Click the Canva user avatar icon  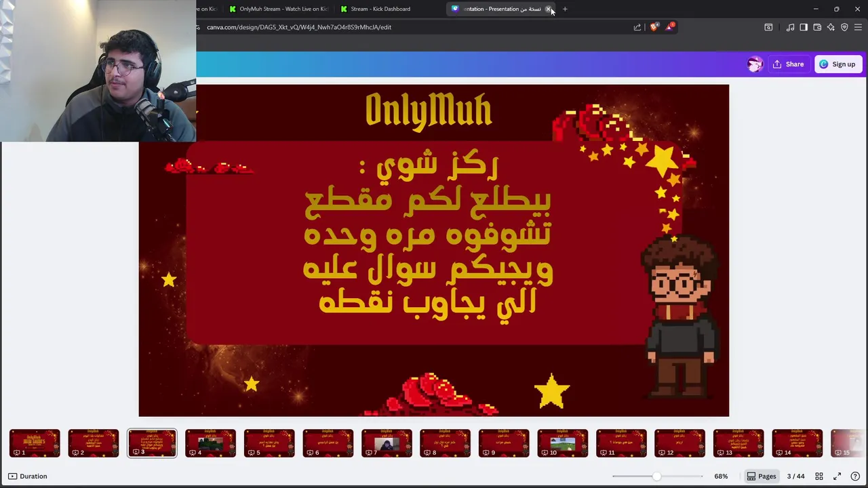click(755, 64)
